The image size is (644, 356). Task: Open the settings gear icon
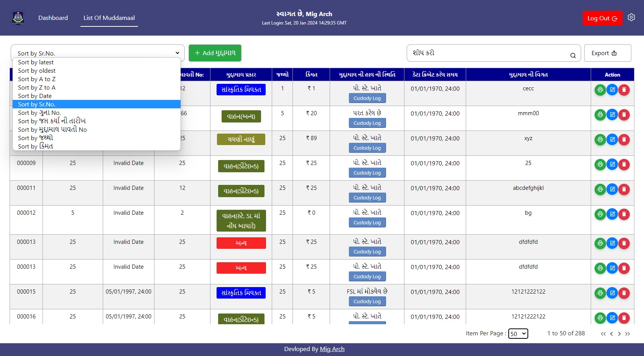click(631, 17)
